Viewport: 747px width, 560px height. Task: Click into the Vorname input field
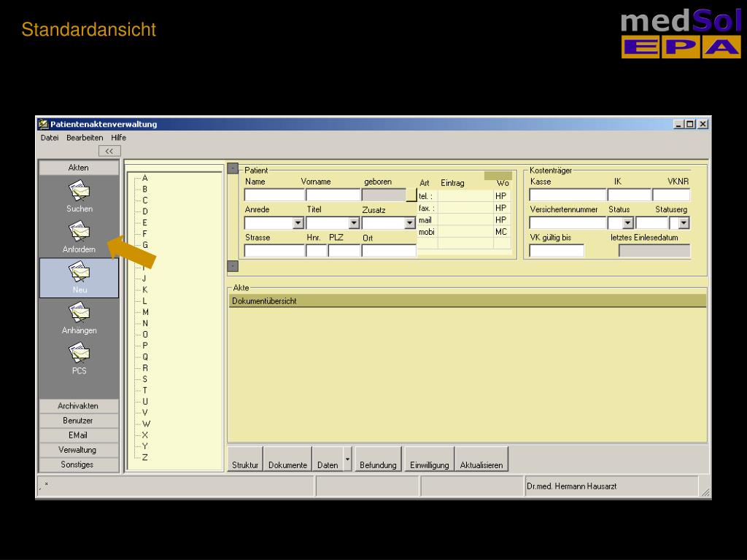333,195
